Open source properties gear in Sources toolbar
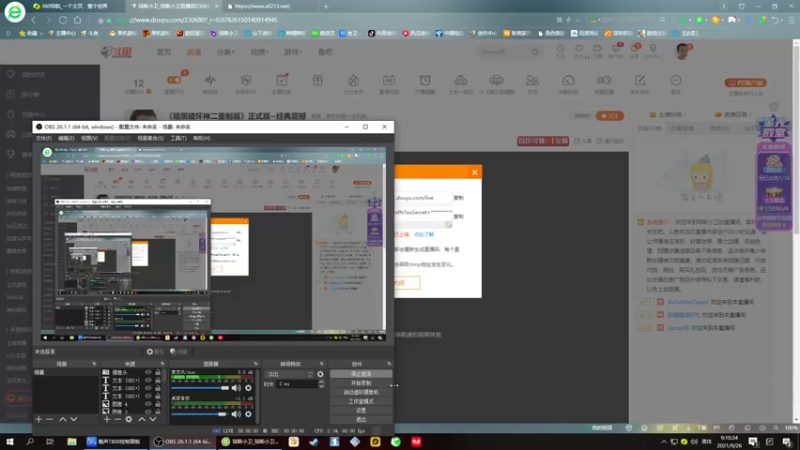 [x=129, y=419]
